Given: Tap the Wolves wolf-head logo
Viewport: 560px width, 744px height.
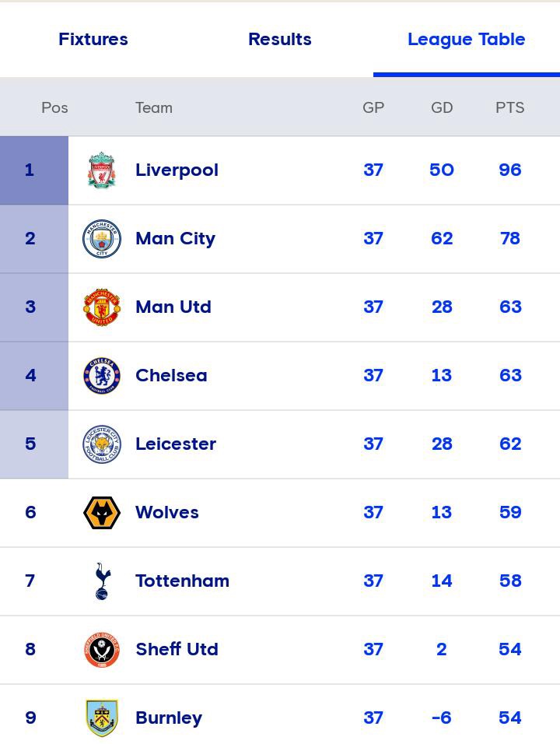Looking at the screenshot, I should pyautogui.click(x=102, y=513).
